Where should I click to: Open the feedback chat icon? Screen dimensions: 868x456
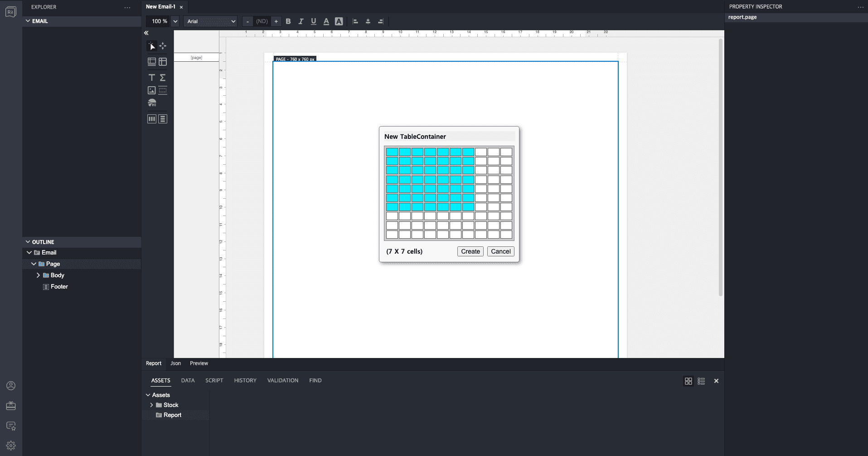tap(11, 426)
